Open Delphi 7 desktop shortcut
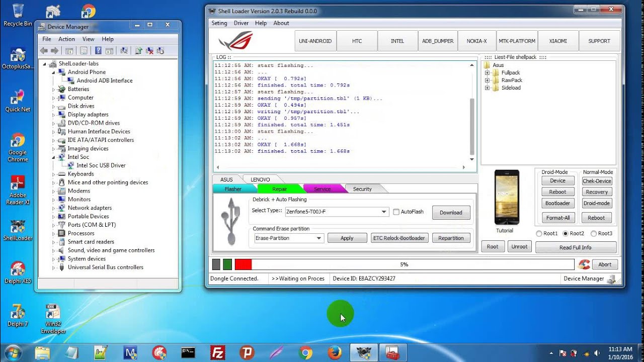644x362 pixels. point(18,316)
